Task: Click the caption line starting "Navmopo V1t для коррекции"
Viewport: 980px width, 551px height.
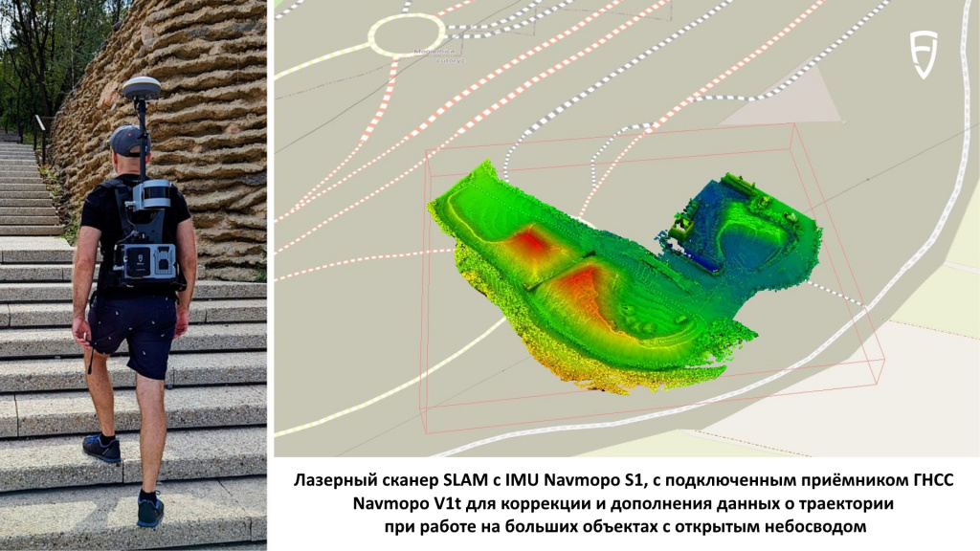Action: click(x=623, y=503)
